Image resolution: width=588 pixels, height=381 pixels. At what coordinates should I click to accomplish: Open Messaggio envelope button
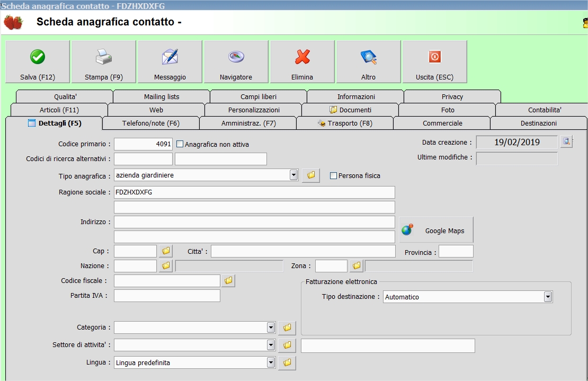point(170,61)
